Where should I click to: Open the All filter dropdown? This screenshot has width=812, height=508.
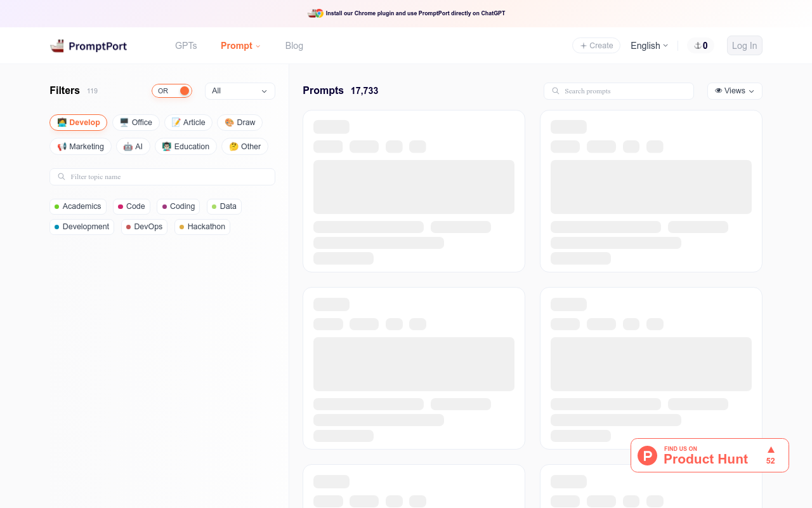point(240,91)
